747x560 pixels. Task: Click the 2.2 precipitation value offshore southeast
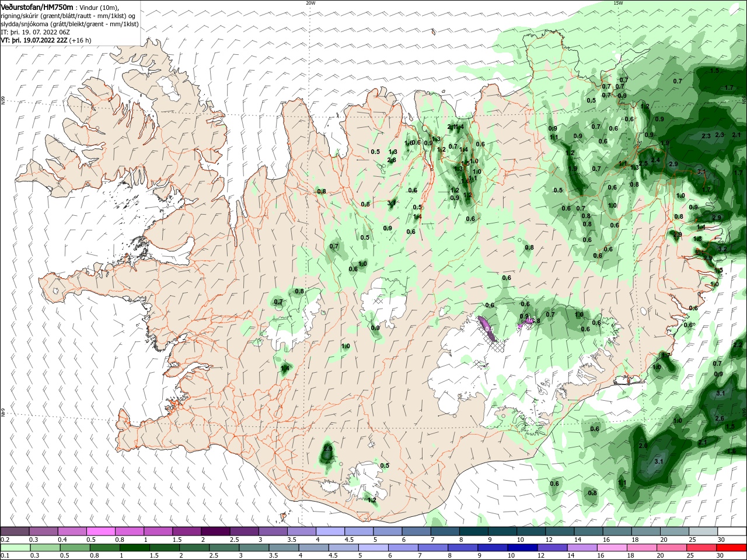[x=738, y=345]
